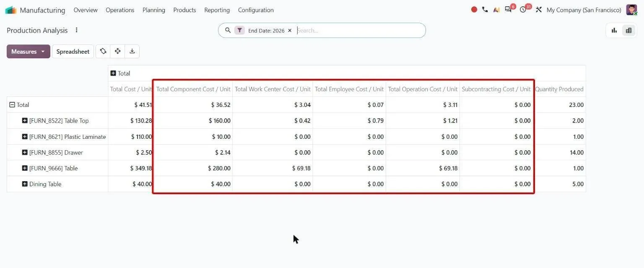The height and width of the screenshot is (268, 644).
Task: Open the Manufacturing app home icon
Action: pos(10,10)
